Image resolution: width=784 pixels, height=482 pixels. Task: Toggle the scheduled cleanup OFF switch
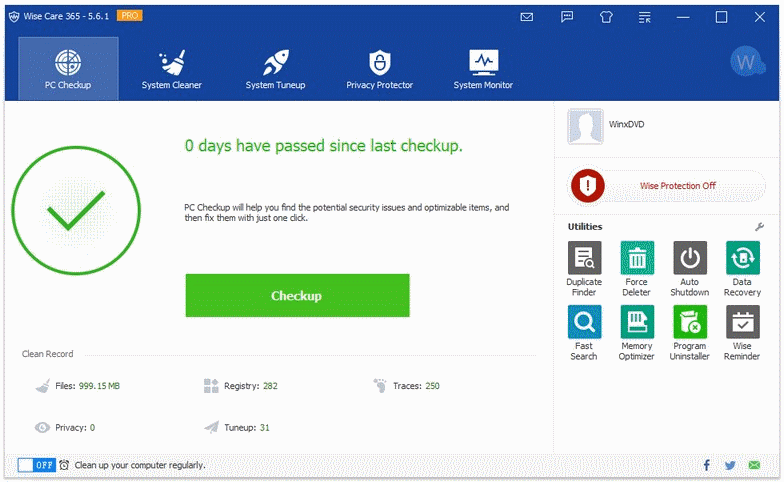click(x=36, y=465)
